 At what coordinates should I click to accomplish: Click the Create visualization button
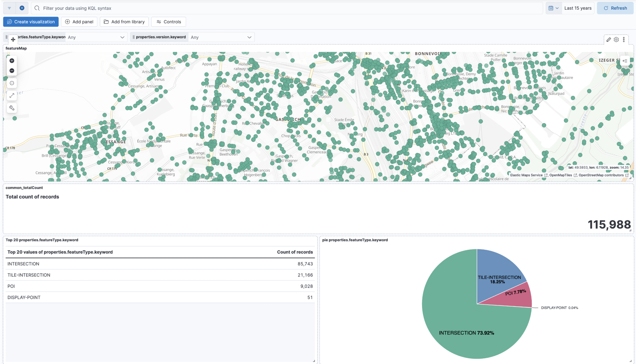point(31,21)
